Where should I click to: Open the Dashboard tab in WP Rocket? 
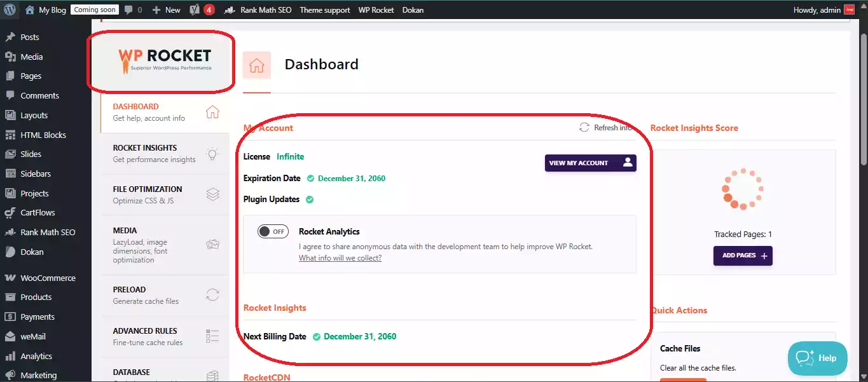(165, 112)
